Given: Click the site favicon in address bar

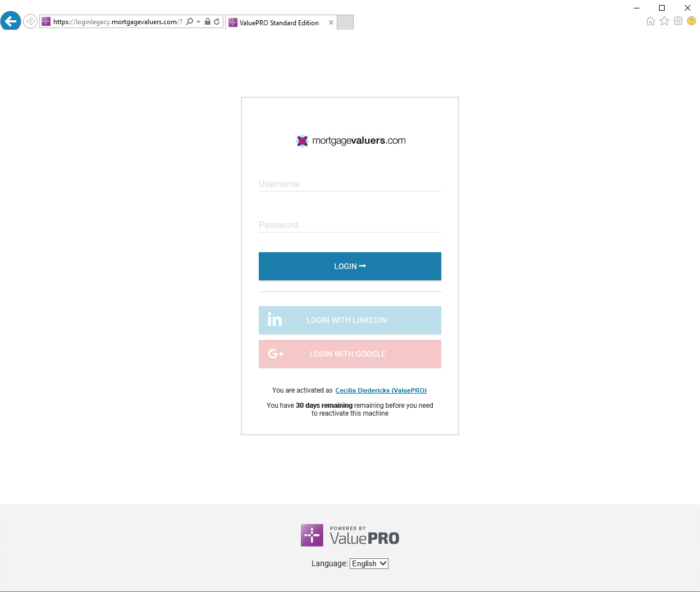Looking at the screenshot, I should [46, 22].
